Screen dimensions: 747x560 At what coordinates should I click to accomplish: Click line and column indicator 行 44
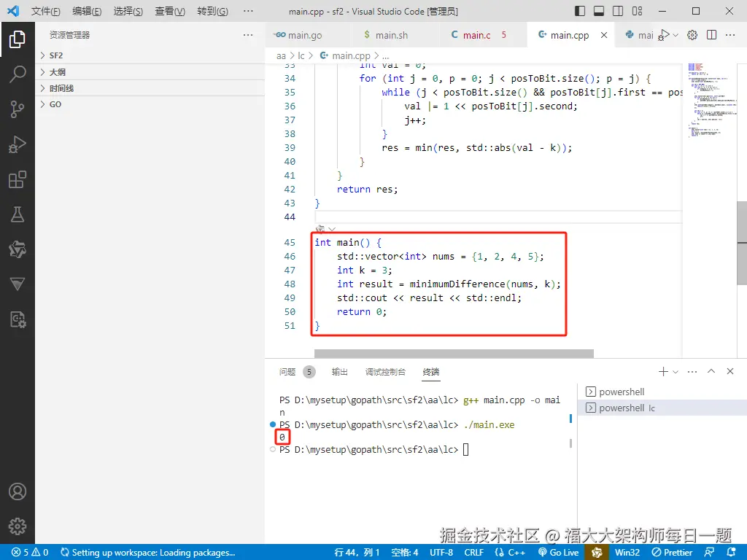(x=357, y=553)
